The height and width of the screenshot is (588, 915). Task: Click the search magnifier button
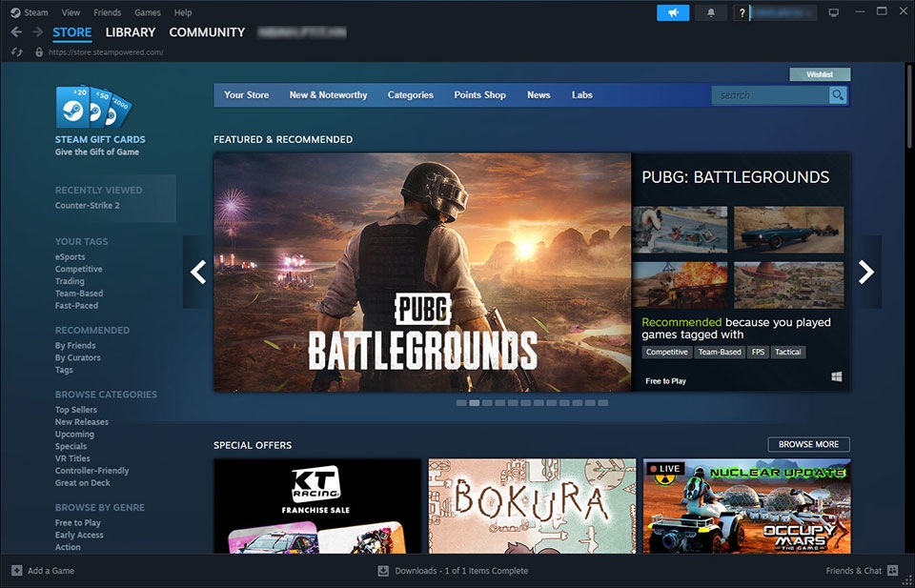click(838, 95)
